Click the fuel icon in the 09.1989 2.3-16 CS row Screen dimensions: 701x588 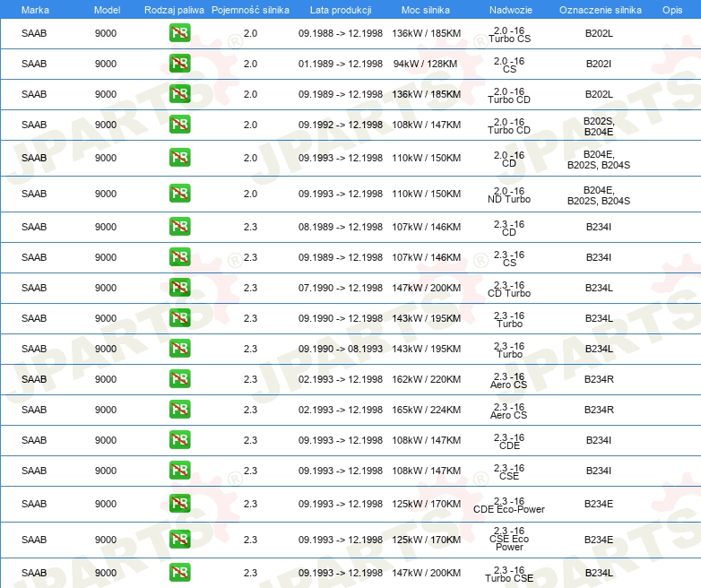click(179, 256)
